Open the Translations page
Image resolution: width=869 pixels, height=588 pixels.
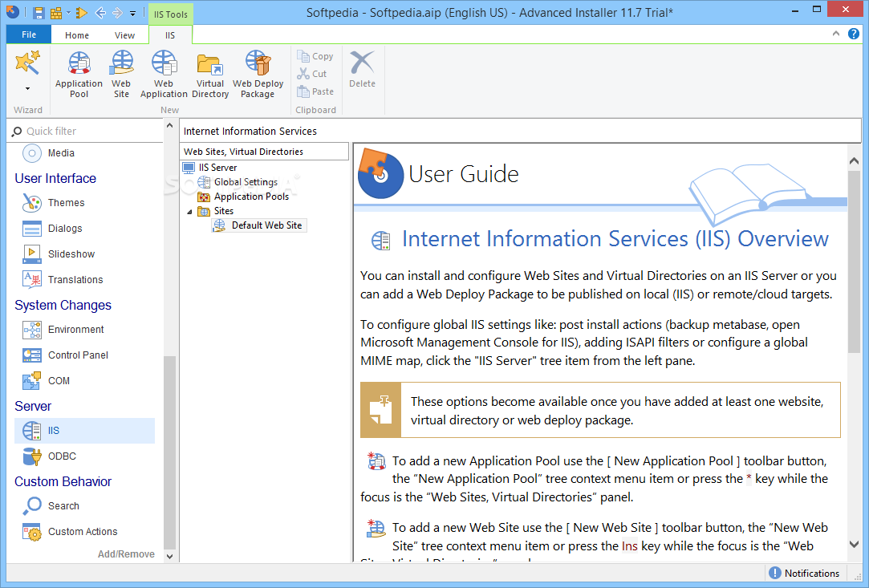[63, 279]
